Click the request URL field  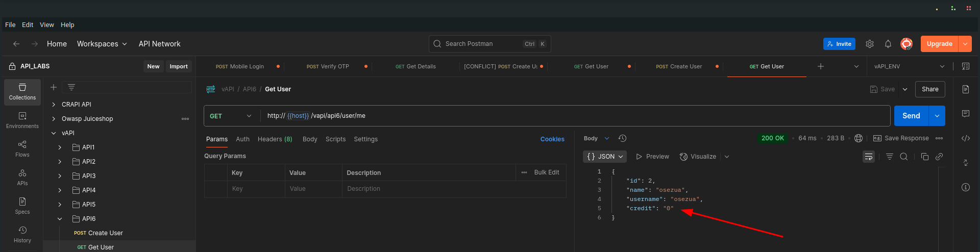pos(575,116)
